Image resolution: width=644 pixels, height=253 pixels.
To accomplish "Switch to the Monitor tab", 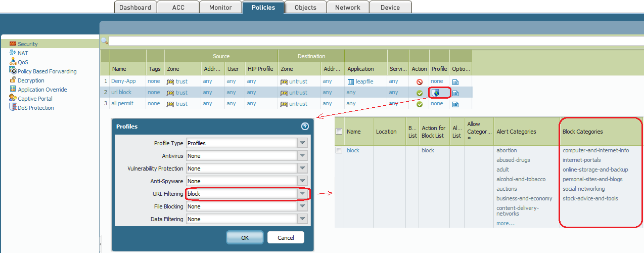I will 220,8.
